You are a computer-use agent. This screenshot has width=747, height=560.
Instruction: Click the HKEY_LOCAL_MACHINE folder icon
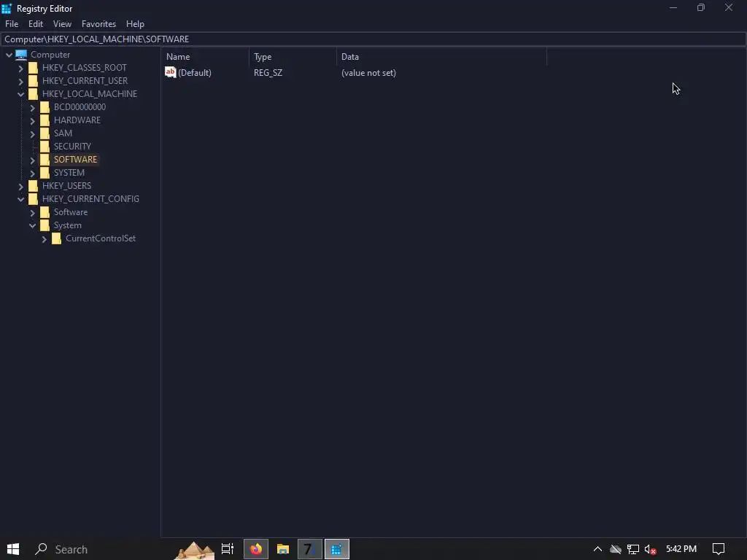(x=33, y=94)
